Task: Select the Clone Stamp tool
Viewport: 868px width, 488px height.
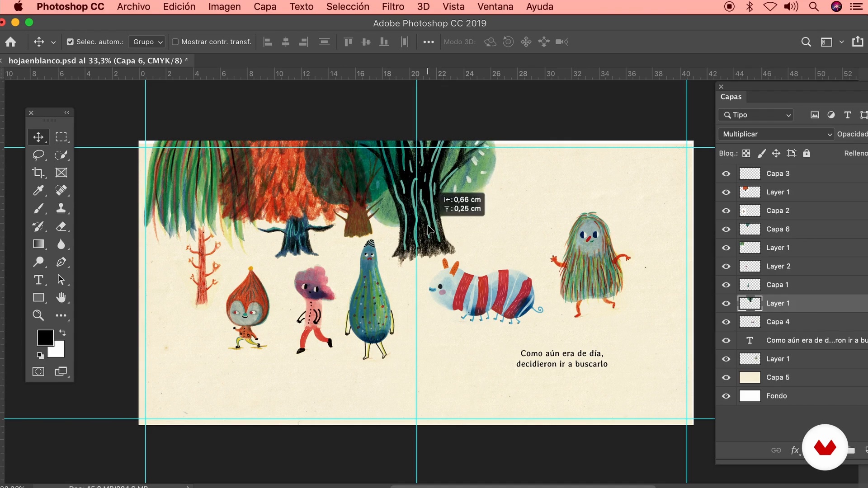Action: [x=61, y=208]
